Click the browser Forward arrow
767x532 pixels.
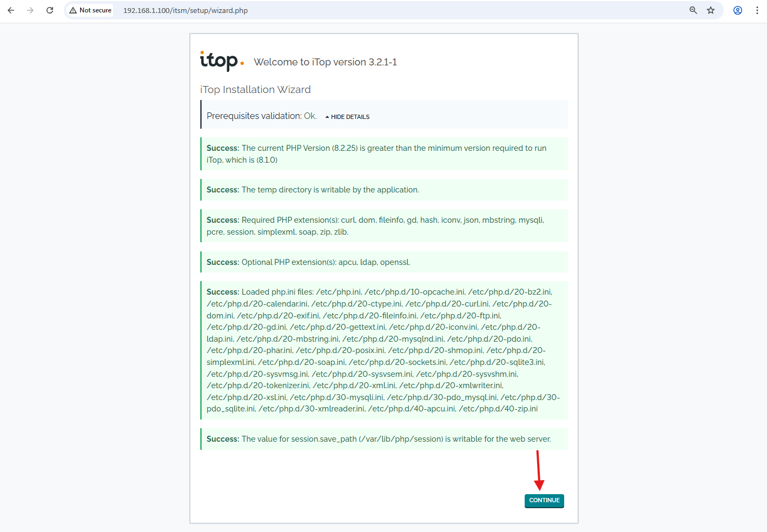pos(30,10)
